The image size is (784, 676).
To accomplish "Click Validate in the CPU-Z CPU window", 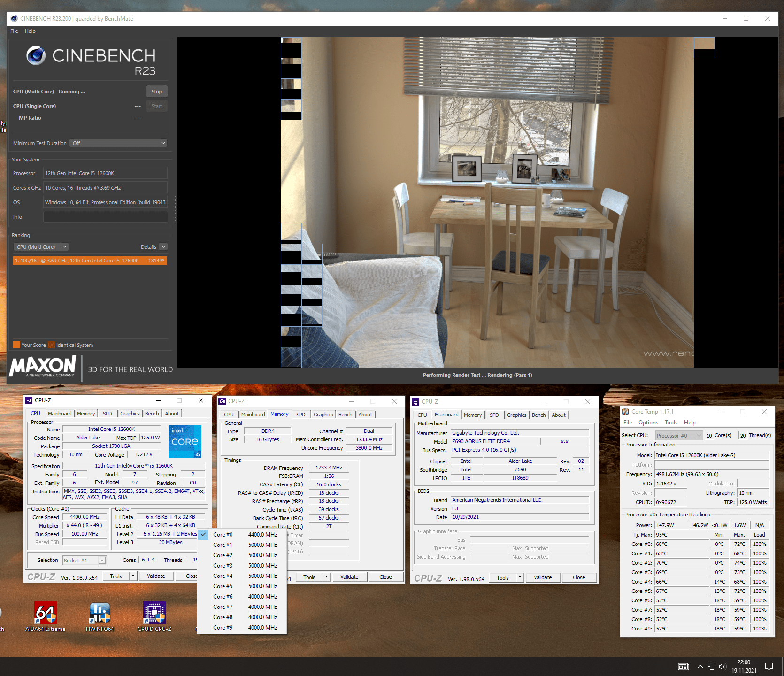I will click(156, 576).
